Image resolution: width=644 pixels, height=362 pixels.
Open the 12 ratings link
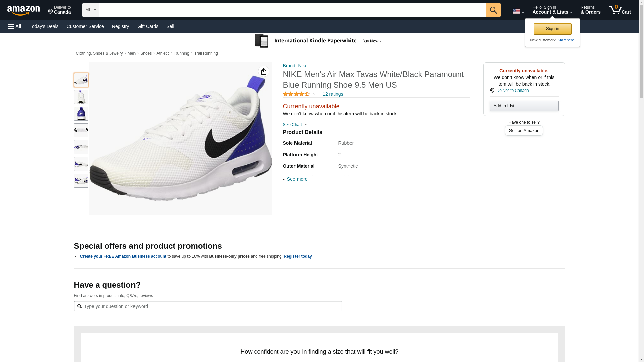tap(333, 94)
